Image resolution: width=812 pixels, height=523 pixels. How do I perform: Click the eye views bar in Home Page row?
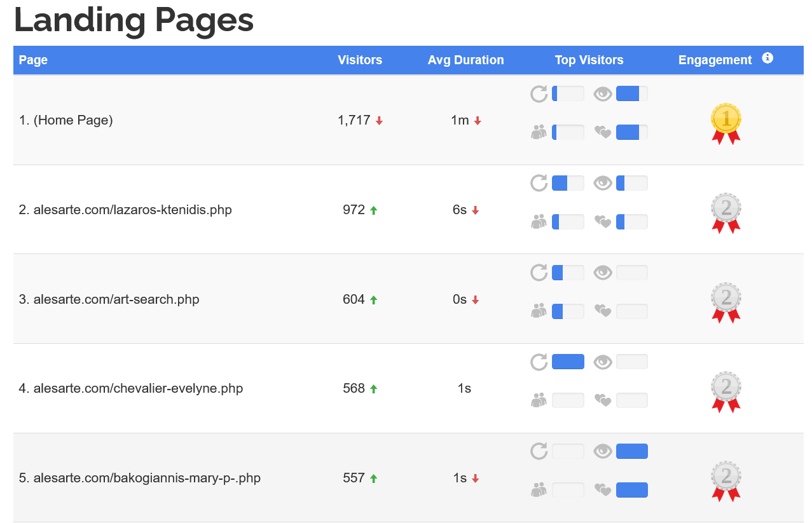[631, 94]
